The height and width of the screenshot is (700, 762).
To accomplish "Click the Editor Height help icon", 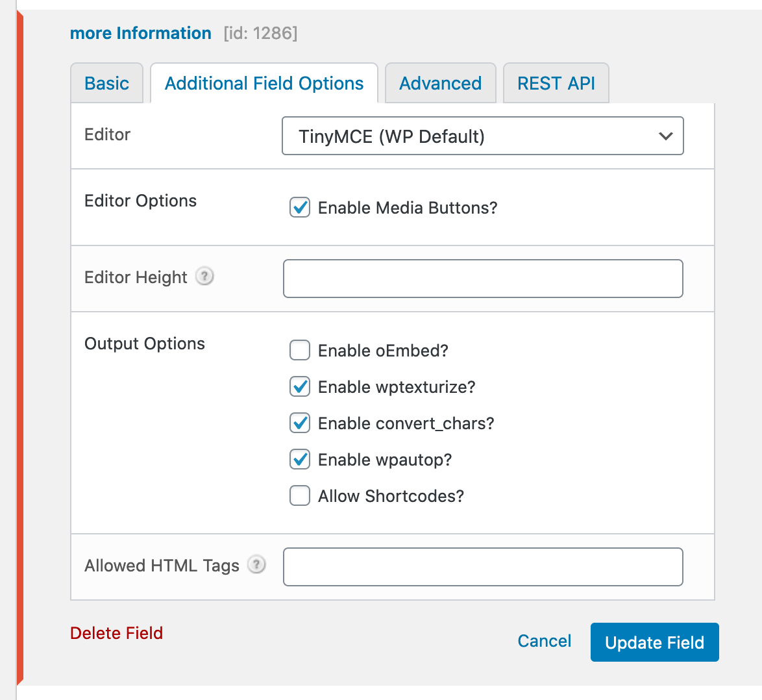I will 204,277.
